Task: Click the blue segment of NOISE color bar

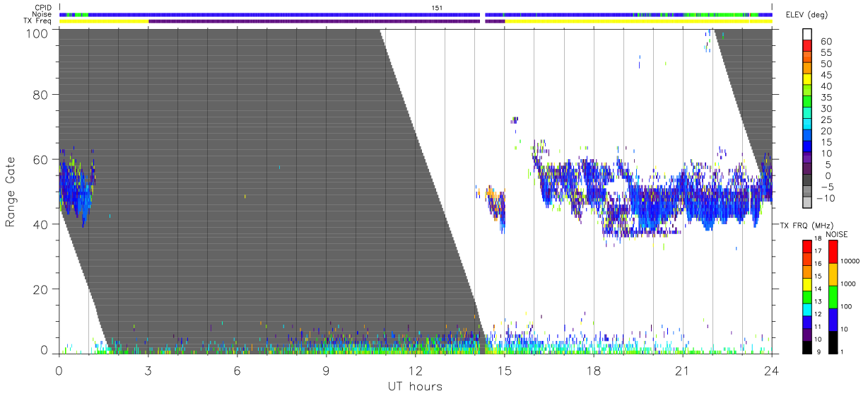Action: point(833,319)
